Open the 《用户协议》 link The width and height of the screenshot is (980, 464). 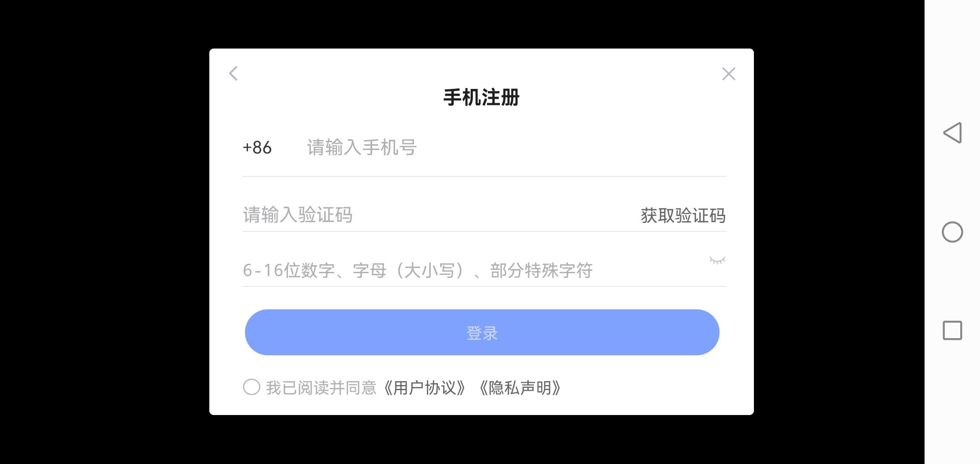pos(424,388)
